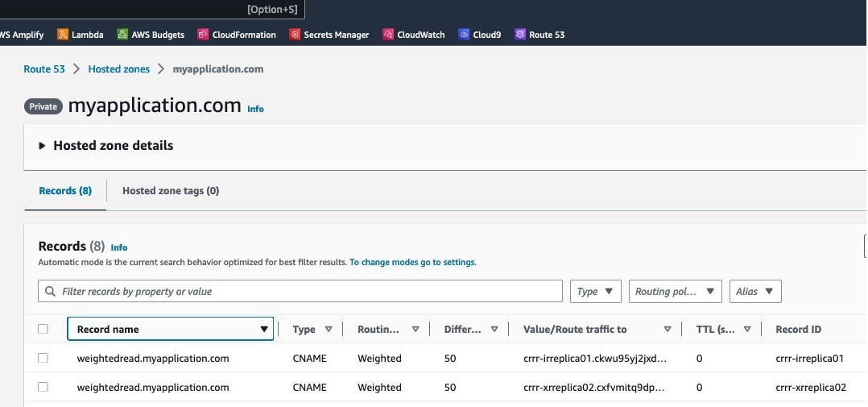
Task: Tick checkbox for crrr-irreplica01 record row
Action: pyautogui.click(x=43, y=359)
